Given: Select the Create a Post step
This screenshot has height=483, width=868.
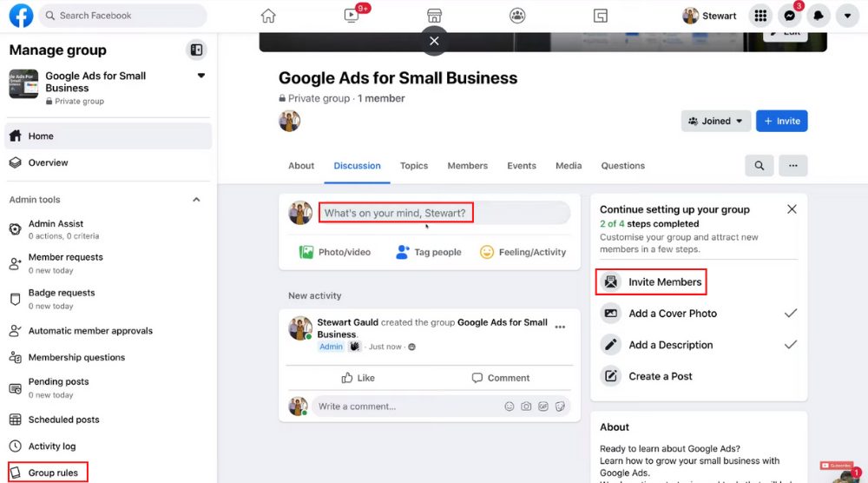Looking at the screenshot, I should (x=699, y=377).
